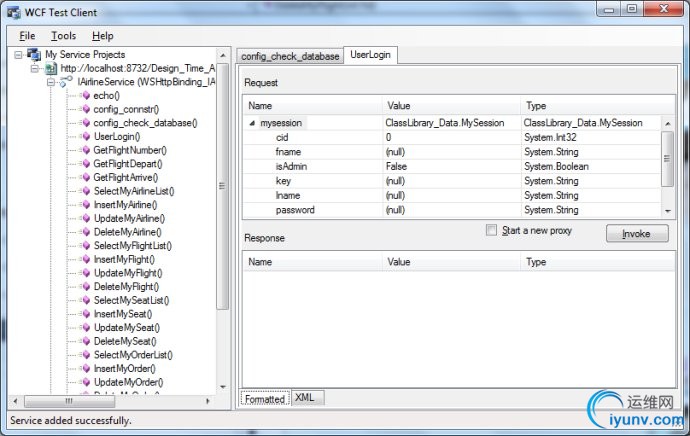
Task: Click the service tree scroll down arrow
Action: click(x=223, y=387)
